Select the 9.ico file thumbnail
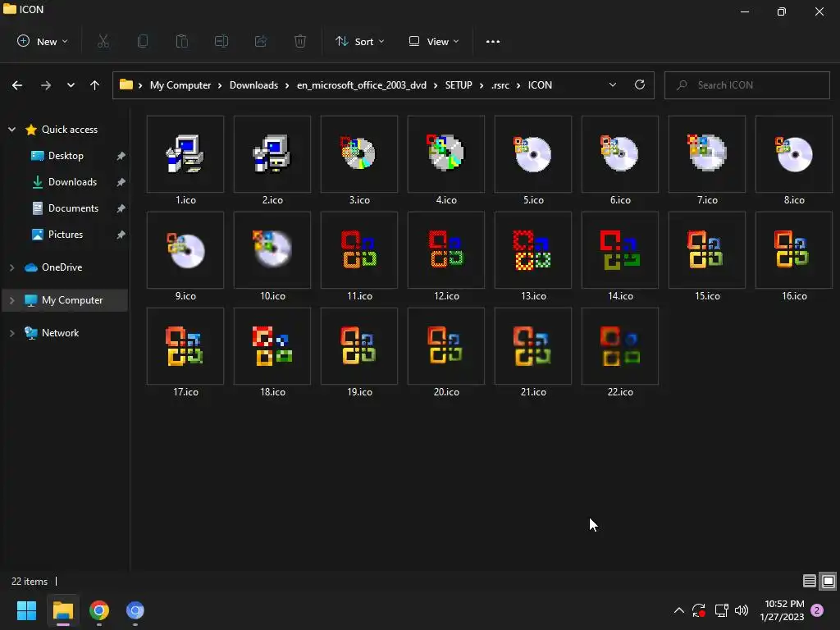 tap(185, 250)
